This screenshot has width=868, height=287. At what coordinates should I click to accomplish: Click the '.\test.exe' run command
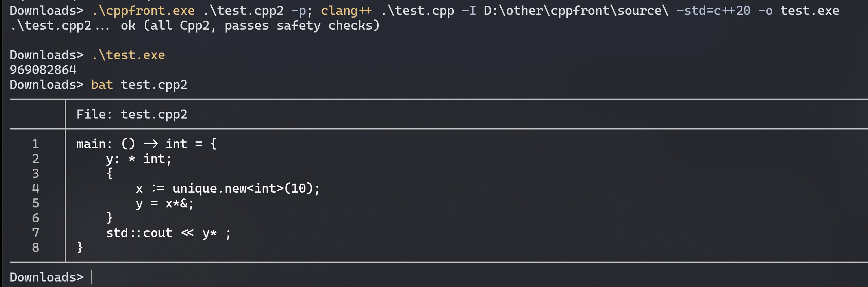coord(128,55)
